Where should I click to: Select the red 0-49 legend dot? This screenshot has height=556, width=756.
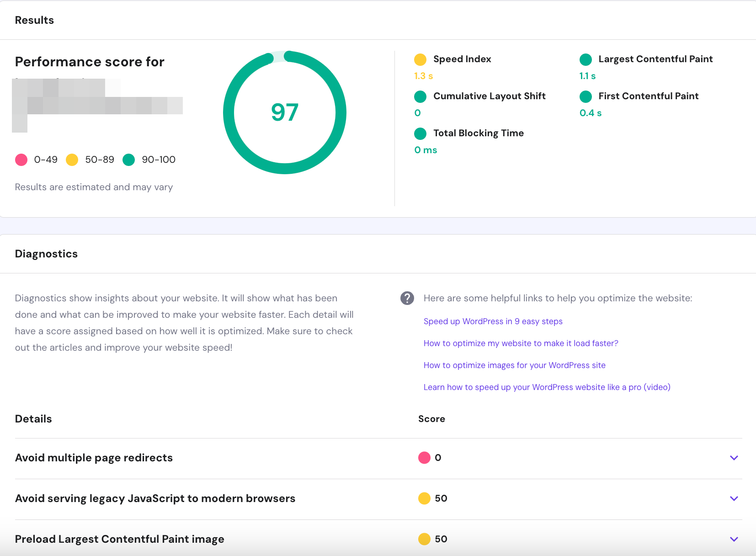pyautogui.click(x=21, y=160)
